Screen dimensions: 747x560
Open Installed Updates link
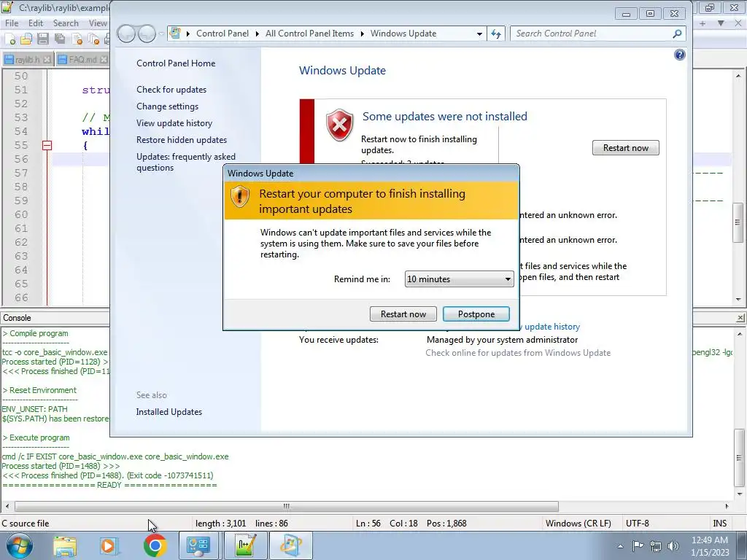[x=169, y=412]
